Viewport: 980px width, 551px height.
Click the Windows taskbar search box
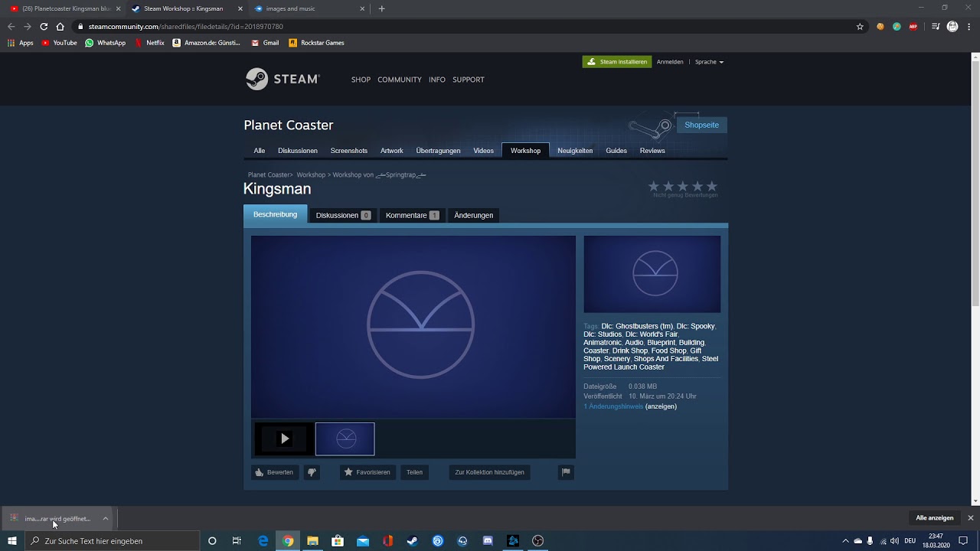[x=113, y=541]
